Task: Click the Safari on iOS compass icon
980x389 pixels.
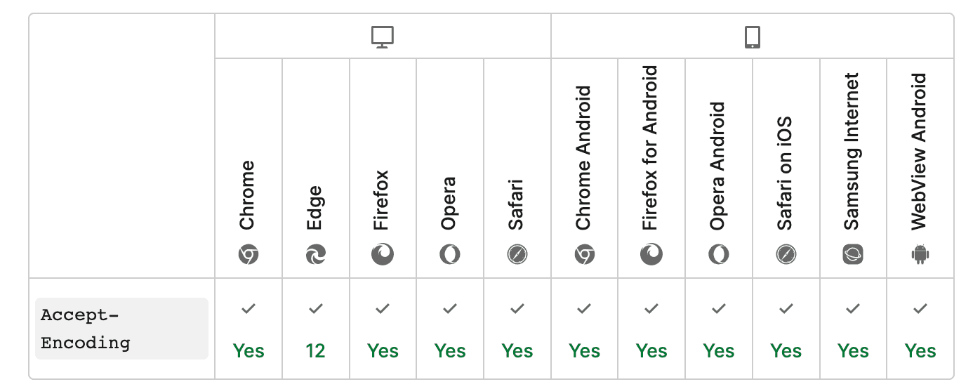Action: [x=786, y=254]
